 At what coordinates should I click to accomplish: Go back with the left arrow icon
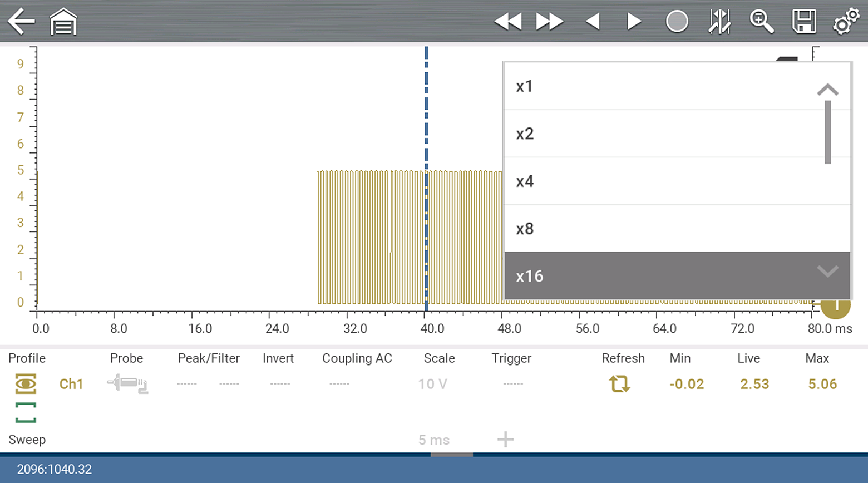(x=21, y=22)
